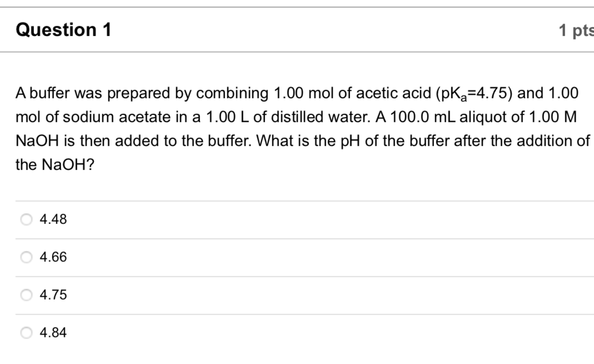Click the answer label text 4.66

tap(52, 257)
